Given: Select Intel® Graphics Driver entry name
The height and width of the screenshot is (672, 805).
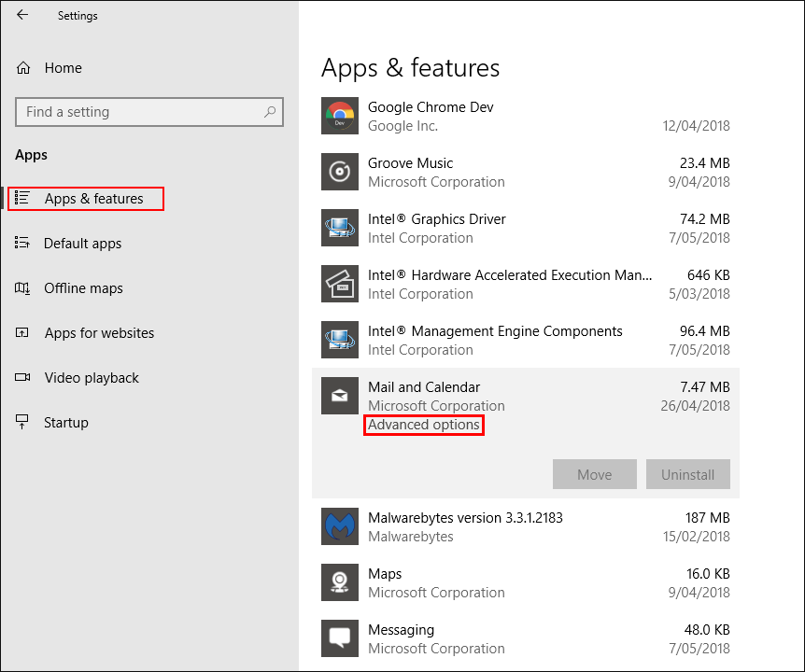Looking at the screenshot, I should click(x=437, y=219).
